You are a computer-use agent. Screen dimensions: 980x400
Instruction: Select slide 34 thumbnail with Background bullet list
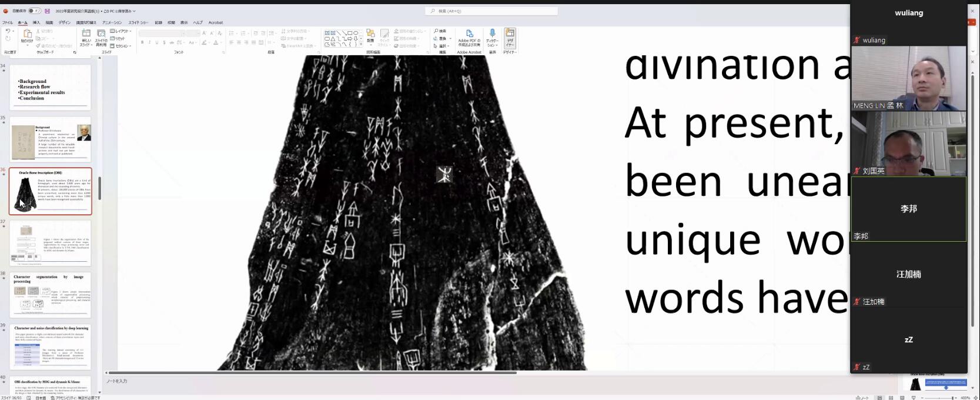(51, 87)
